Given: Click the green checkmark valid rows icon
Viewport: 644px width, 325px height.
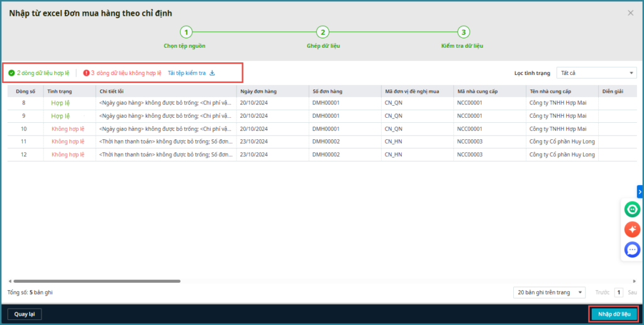Looking at the screenshot, I should (x=11, y=73).
